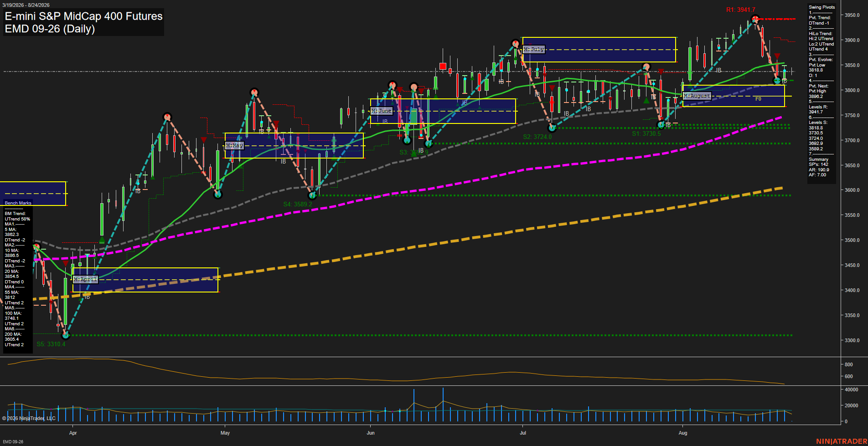Click the R1: 3941.7 resistance label

[741, 10]
